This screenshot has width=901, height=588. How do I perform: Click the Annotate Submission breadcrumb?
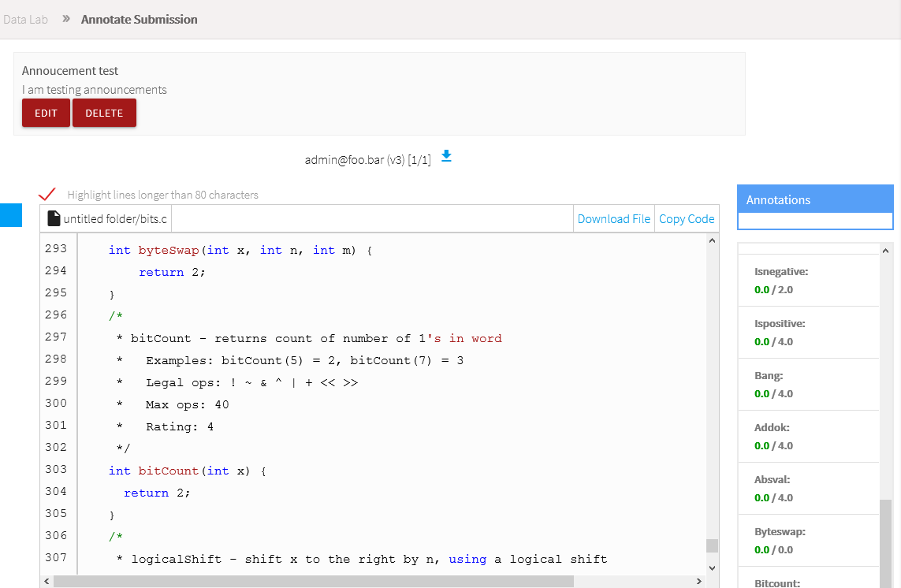[139, 19]
